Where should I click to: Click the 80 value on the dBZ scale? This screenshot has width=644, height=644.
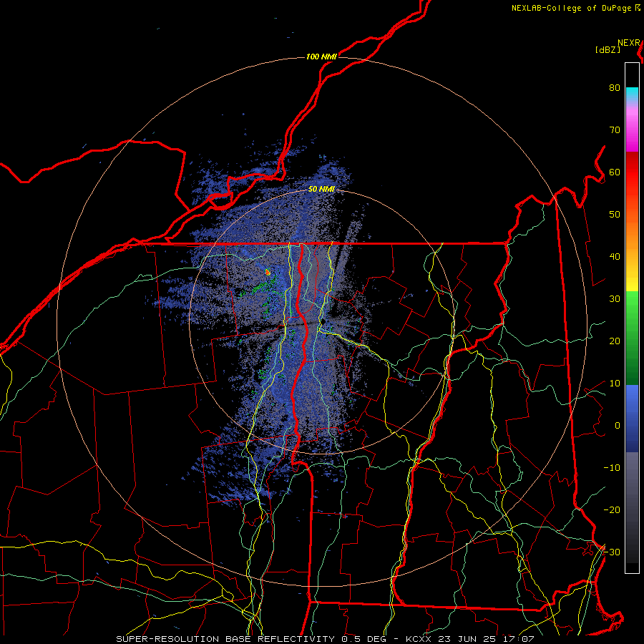click(615, 88)
